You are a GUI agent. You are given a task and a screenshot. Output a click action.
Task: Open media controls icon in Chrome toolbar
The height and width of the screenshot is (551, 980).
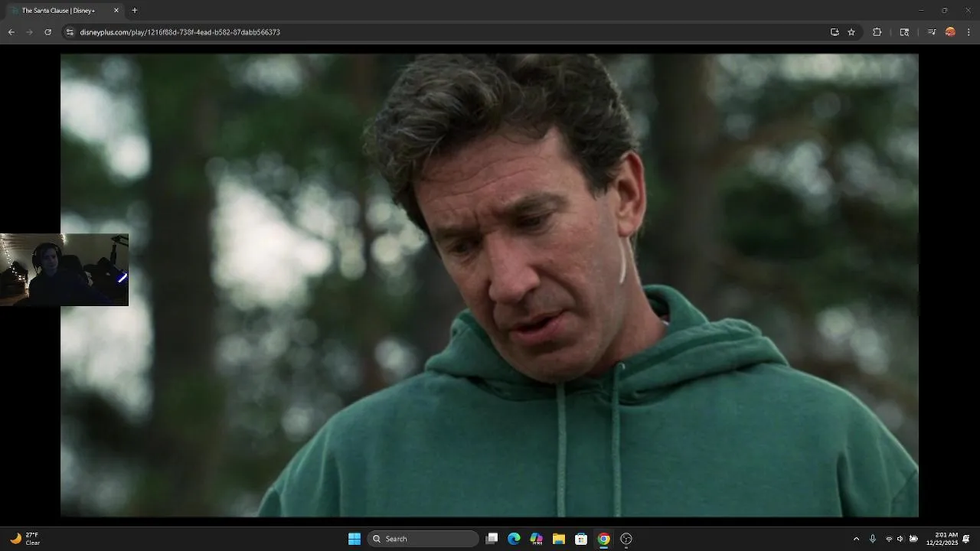click(932, 32)
